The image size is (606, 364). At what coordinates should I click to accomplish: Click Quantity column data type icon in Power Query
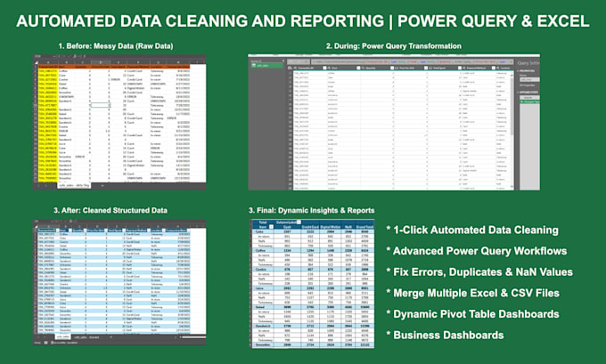[x=363, y=68]
